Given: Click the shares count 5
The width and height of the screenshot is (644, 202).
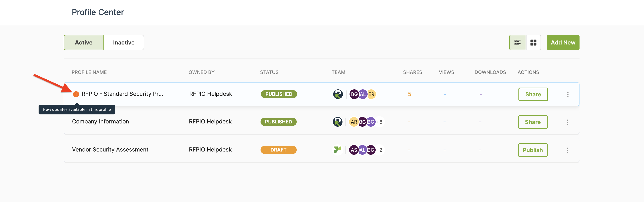Looking at the screenshot, I should tap(410, 94).
